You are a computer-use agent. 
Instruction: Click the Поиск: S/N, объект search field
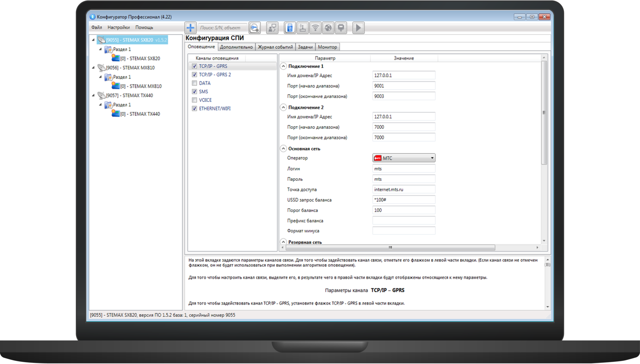click(x=222, y=28)
